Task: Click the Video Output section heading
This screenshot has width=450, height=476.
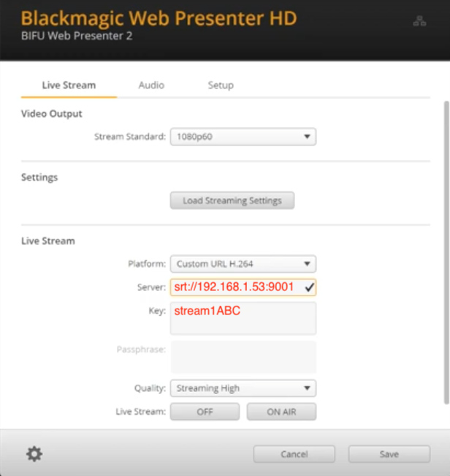Action: tap(52, 114)
